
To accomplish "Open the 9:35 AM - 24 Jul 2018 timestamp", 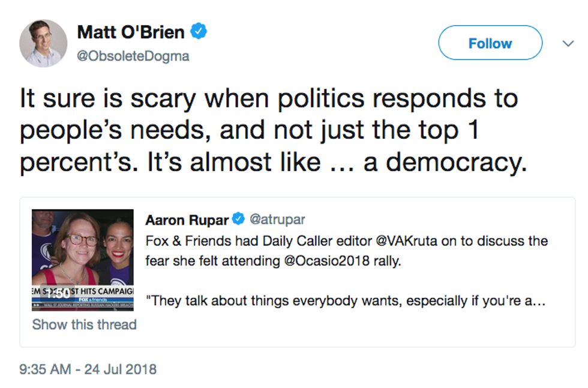I will click(88, 369).
